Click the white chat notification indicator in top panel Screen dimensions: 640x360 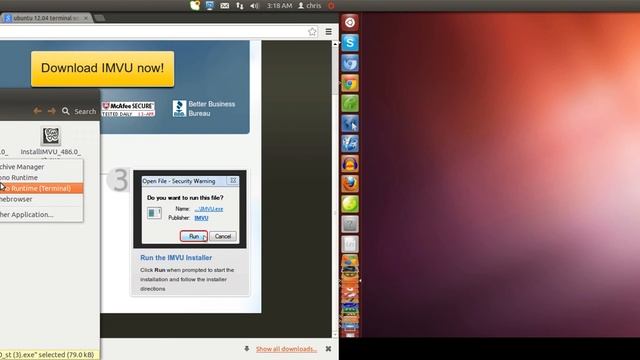195,6
